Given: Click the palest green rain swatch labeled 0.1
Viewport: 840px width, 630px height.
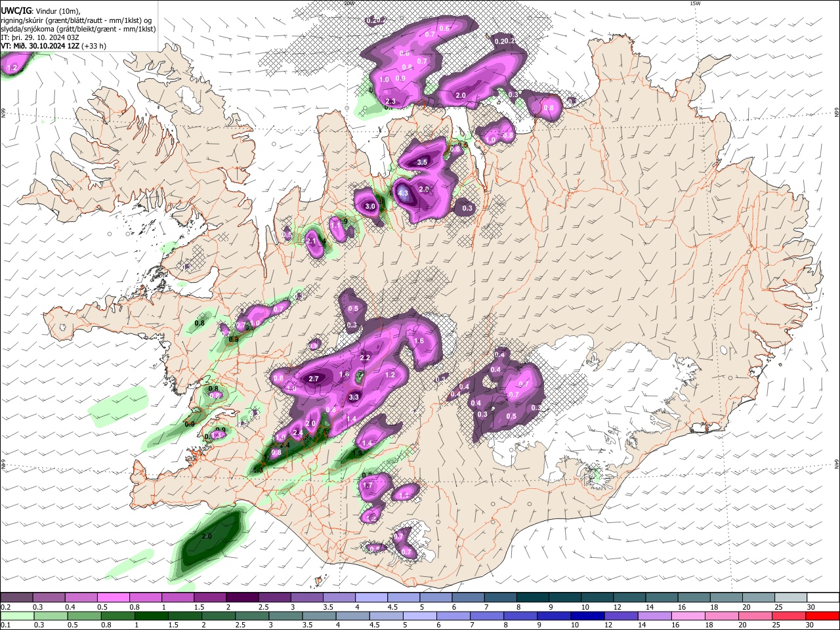Looking at the screenshot, I should coord(16,616).
